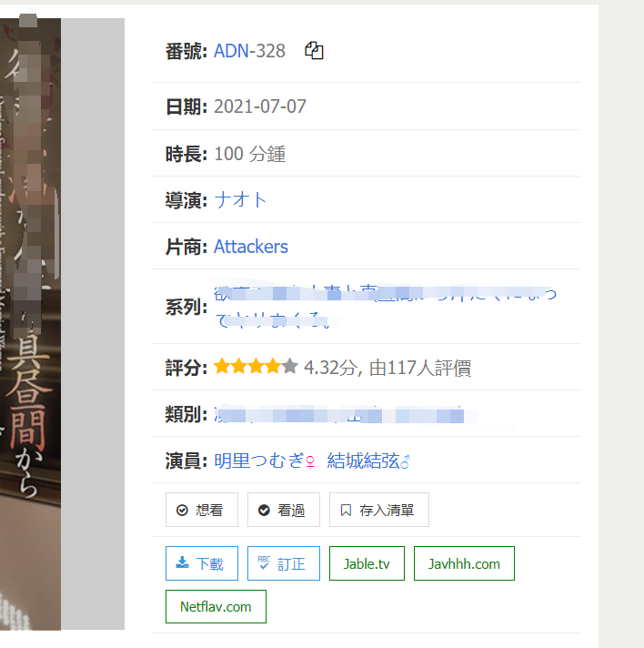Toggle the 想看 want-to-watch button
644x648 pixels.
[x=202, y=510]
